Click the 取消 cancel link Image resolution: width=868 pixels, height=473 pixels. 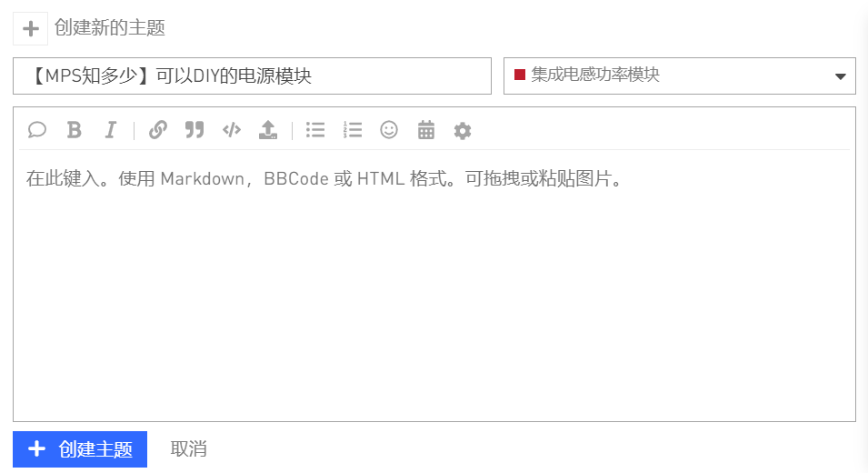(188, 448)
